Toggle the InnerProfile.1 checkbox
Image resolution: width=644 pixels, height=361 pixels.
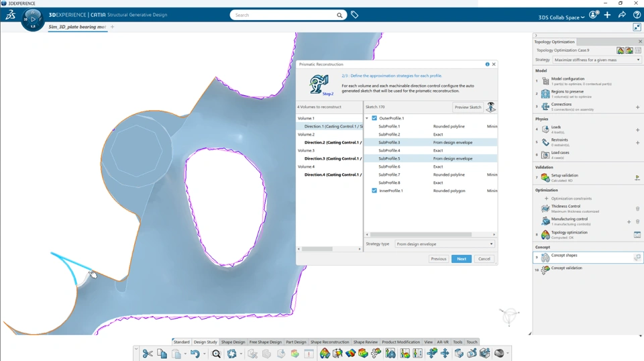(374, 191)
